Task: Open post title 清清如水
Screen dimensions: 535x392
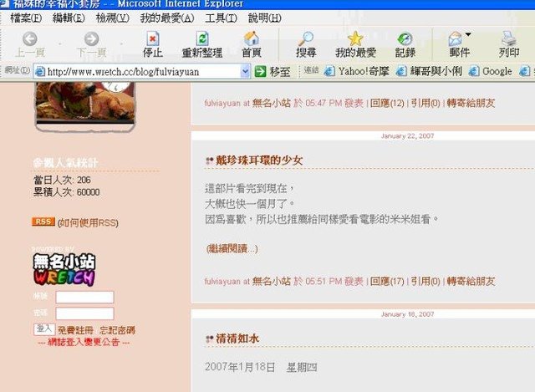Action: coord(237,339)
